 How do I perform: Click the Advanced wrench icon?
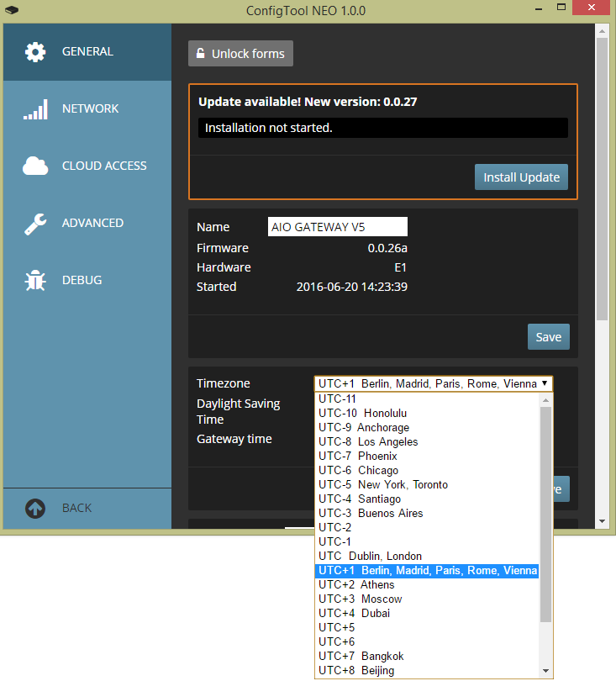pos(35,224)
